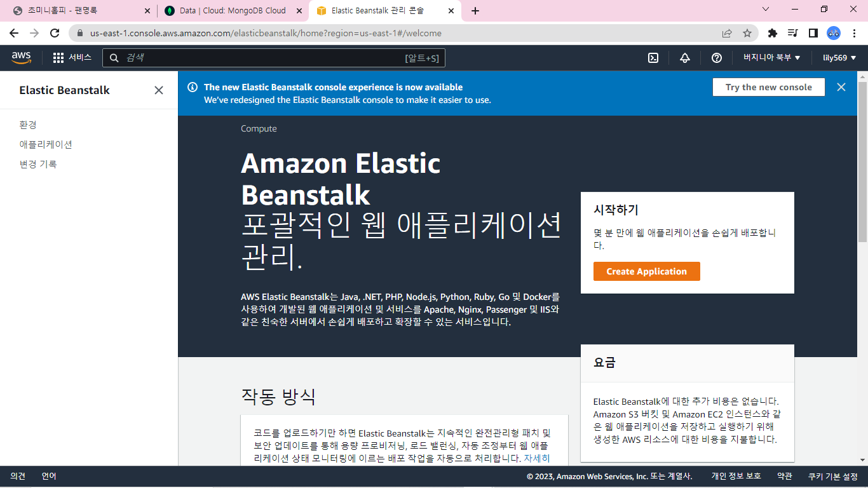The height and width of the screenshot is (488, 868).
Task: Open the browser profile avatar
Action: coord(834,33)
